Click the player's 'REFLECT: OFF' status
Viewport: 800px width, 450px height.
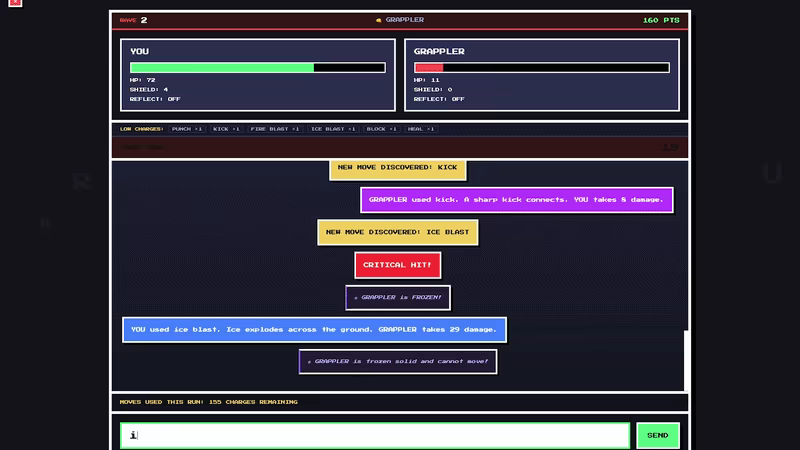point(155,99)
